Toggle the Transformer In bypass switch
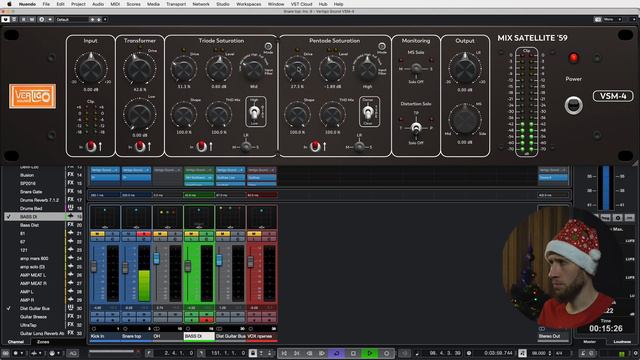 click(140, 146)
